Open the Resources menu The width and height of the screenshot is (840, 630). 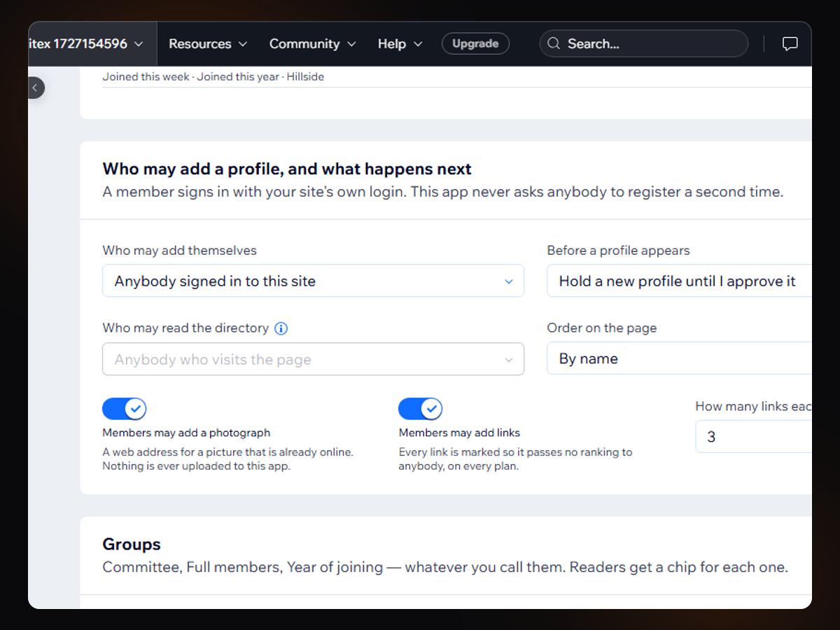point(208,43)
